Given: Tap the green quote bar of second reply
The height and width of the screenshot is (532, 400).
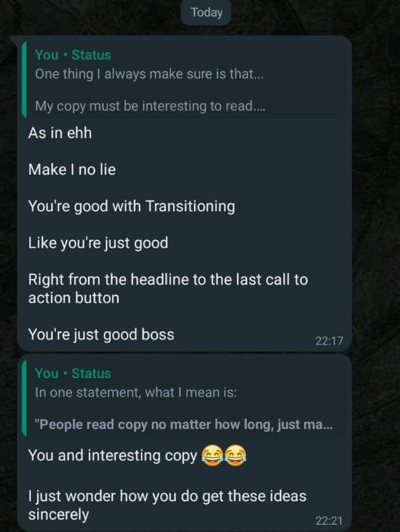Looking at the screenshot, I should pyautogui.click(x=24, y=398).
